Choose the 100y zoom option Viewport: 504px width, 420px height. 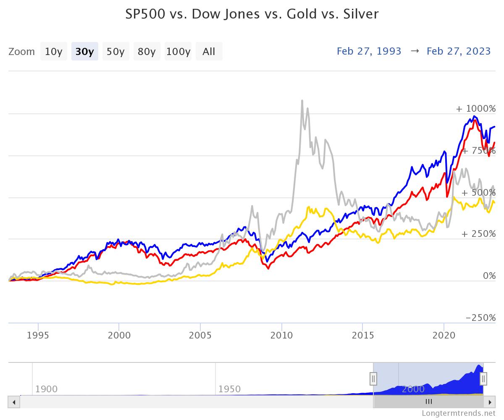(x=178, y=51)
